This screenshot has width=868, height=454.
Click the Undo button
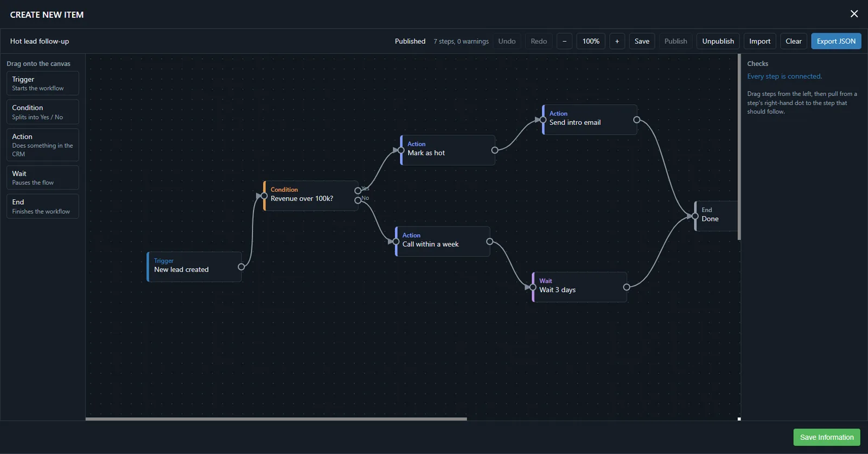[x=507, y=41]
